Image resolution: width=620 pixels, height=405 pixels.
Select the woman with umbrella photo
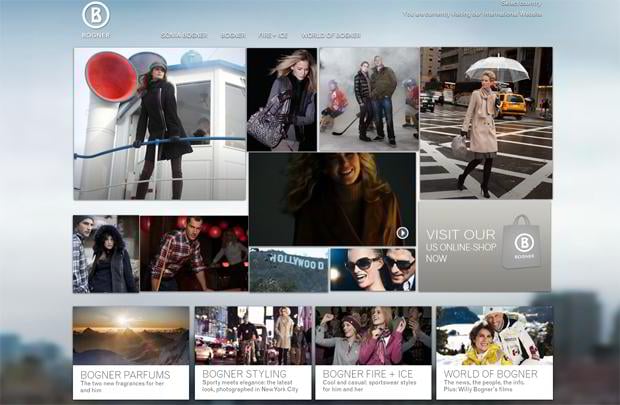click(x=485, y=122)
